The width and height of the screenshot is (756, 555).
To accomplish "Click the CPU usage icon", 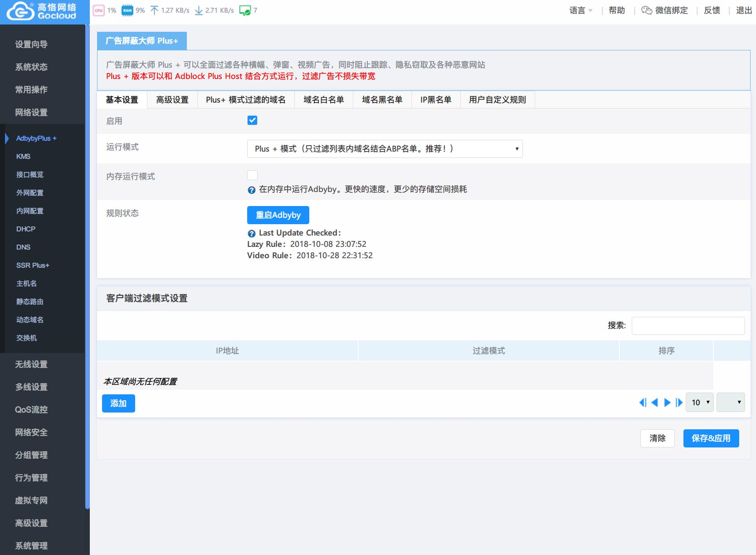I will click(98, 10).
